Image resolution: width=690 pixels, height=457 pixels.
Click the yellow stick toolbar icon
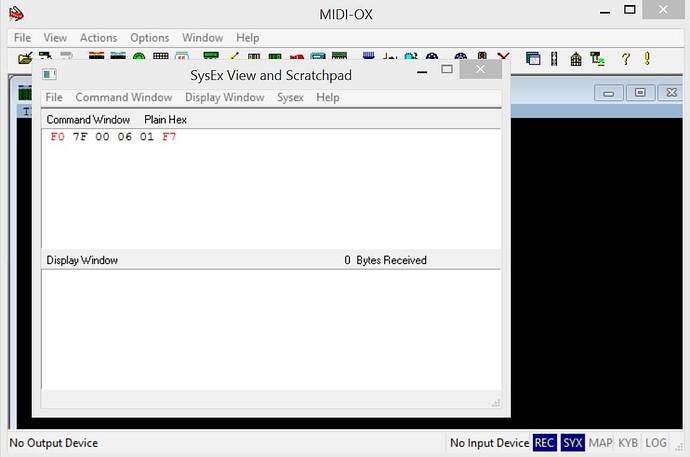(x=234, y=56)
